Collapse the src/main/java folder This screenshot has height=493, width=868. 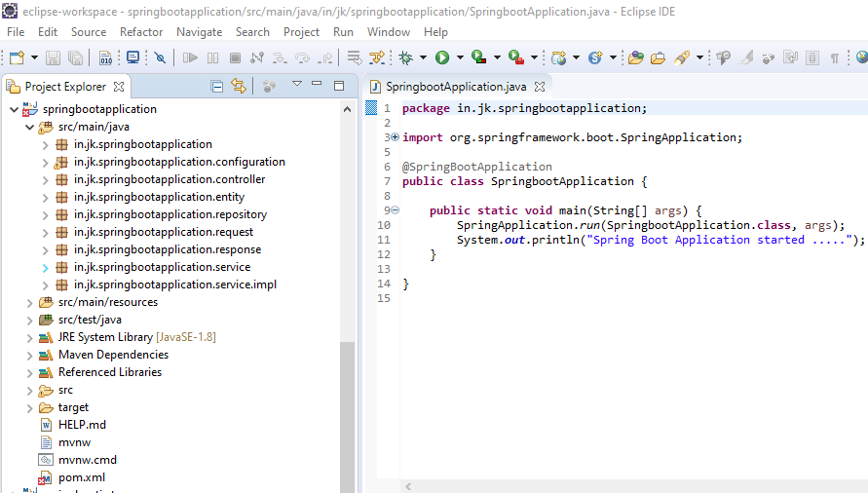[30, 128]
